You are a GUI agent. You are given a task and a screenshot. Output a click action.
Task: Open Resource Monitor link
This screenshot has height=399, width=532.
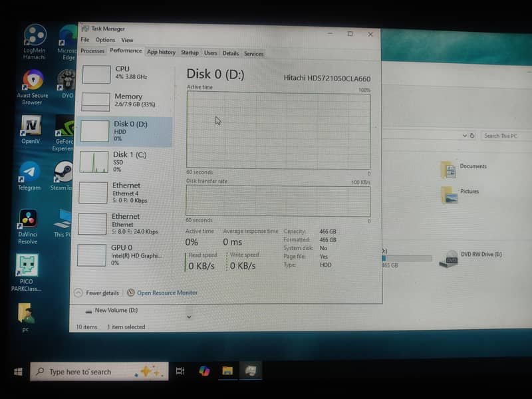pyautogui.click(x=167, y=293)
